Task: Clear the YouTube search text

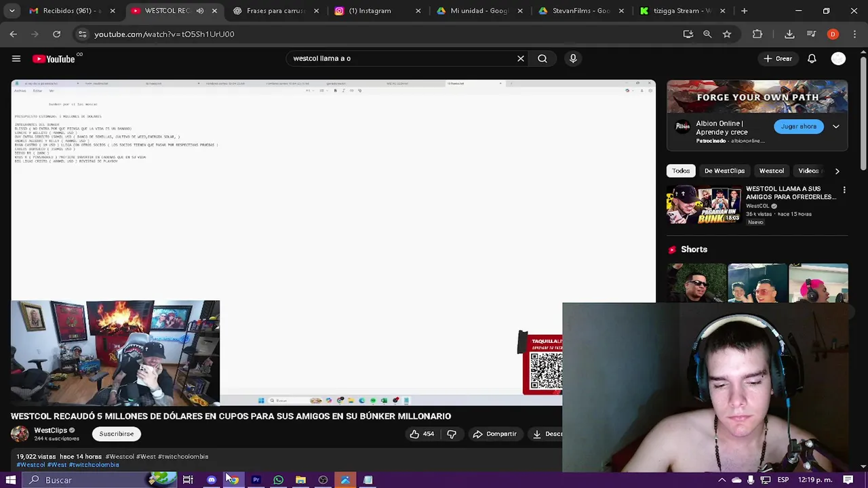Action: 521,58
